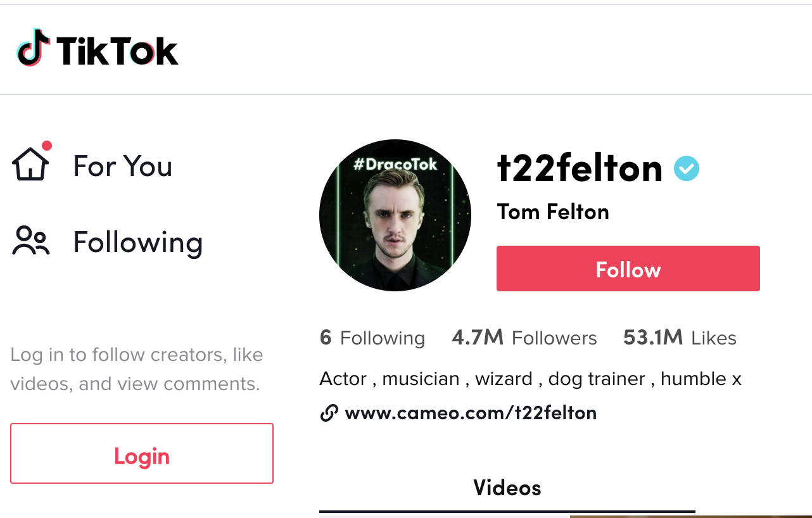Click the t22felton username heading
The image size is (812, 518).
click(x=580, y=168)
